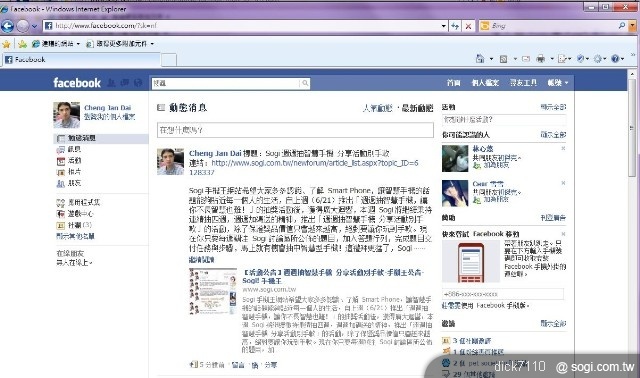640x378 pixels.
Task: Expand the Print dropdown arrow
Action: tap(552, 59)
